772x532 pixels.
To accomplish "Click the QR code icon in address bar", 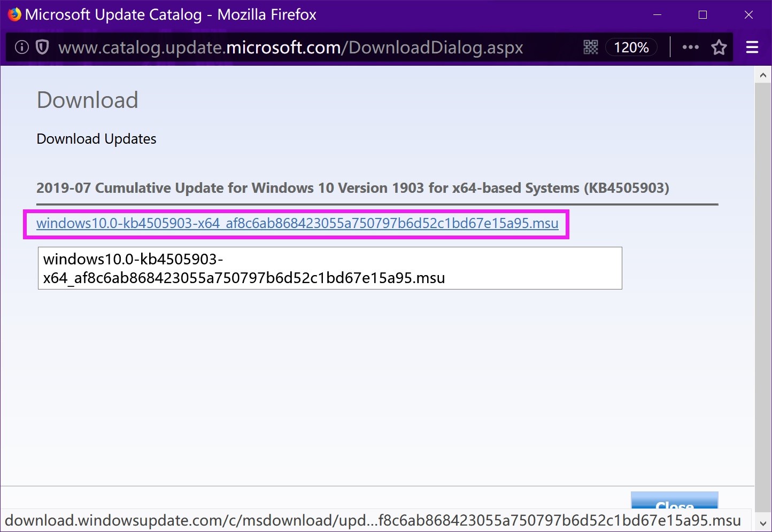I will click(590, 48).
